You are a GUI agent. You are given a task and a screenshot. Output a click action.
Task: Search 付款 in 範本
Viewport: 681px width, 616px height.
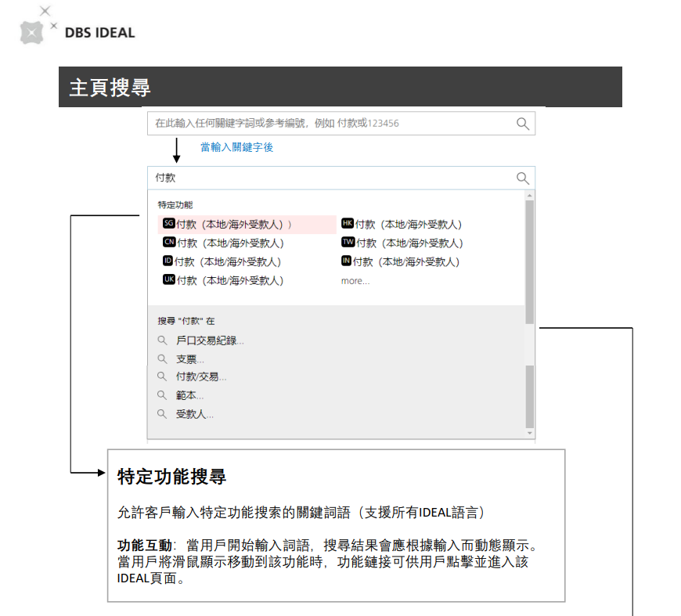(x=189, y=395)
